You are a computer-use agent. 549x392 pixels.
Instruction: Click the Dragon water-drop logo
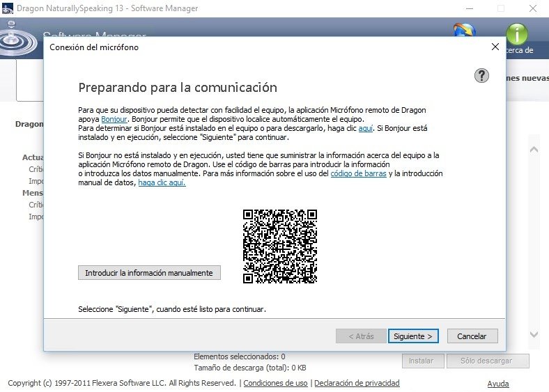pos(16,39)
